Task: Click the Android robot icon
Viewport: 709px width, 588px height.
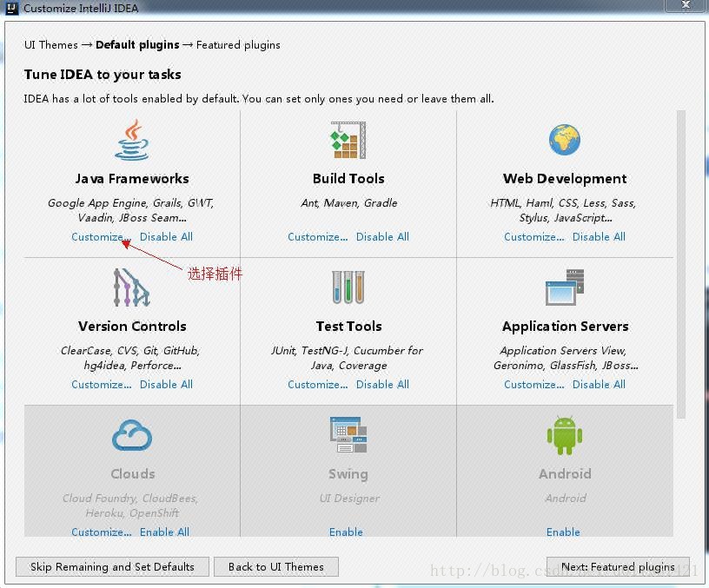Action: point(565,435)
